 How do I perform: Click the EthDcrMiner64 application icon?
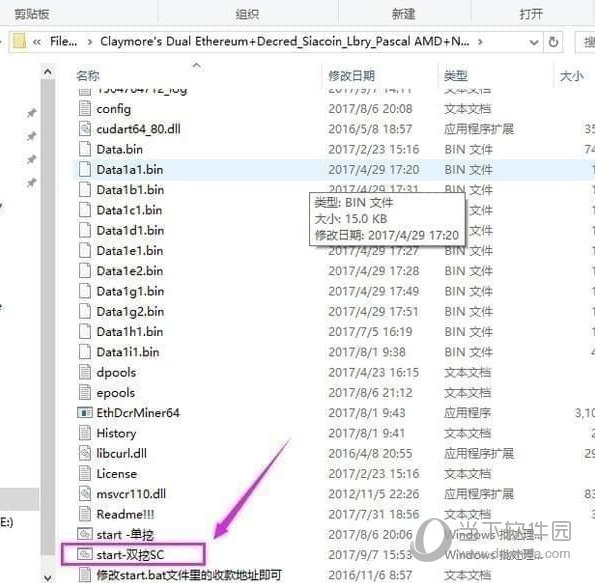(x=85, y=413)
